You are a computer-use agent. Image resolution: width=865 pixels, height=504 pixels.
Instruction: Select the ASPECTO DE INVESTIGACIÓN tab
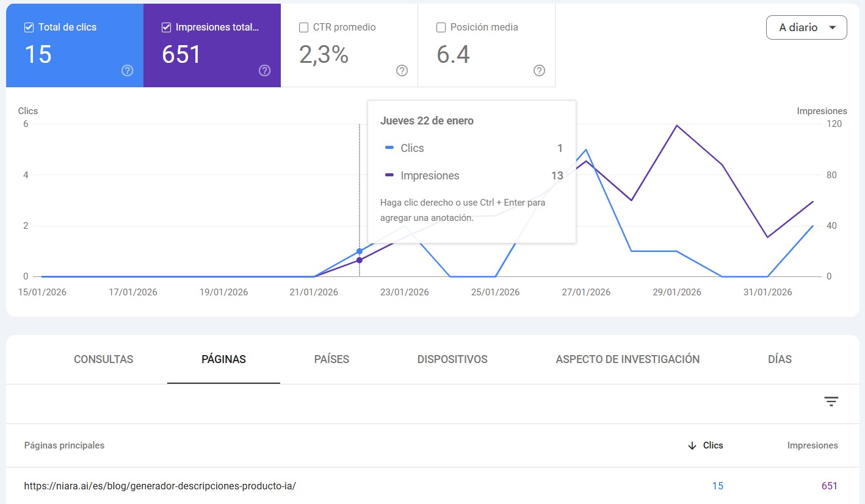pos(628,359)
